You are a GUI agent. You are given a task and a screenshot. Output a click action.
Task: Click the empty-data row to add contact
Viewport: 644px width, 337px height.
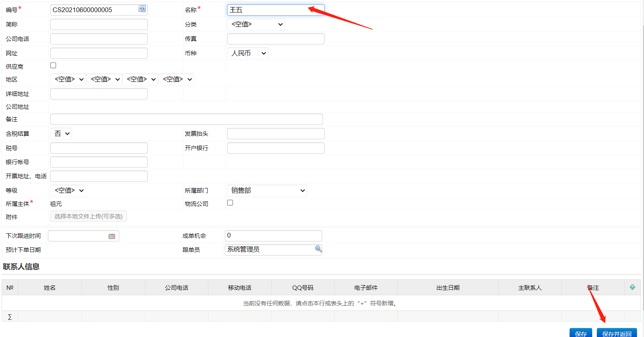(321, 303)
